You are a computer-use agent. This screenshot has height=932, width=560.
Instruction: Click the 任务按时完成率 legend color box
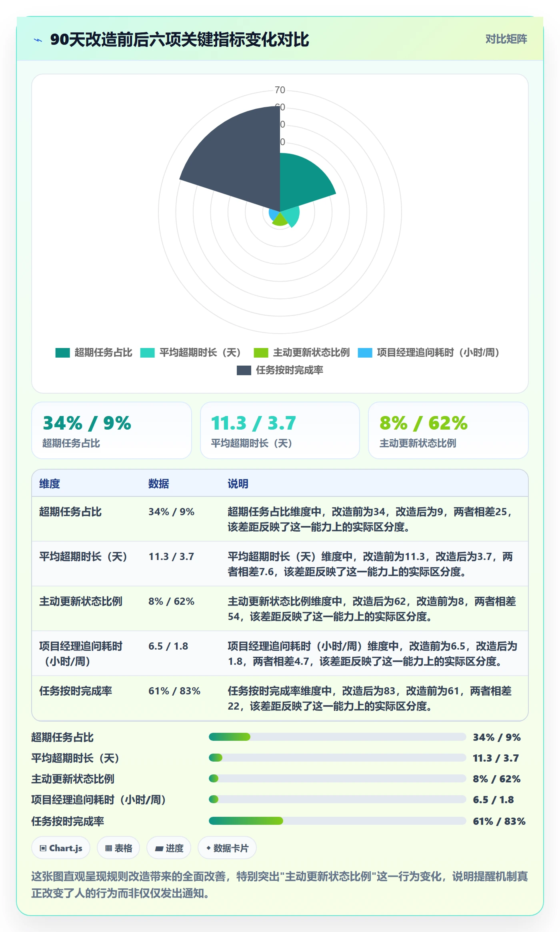[244, 370]
